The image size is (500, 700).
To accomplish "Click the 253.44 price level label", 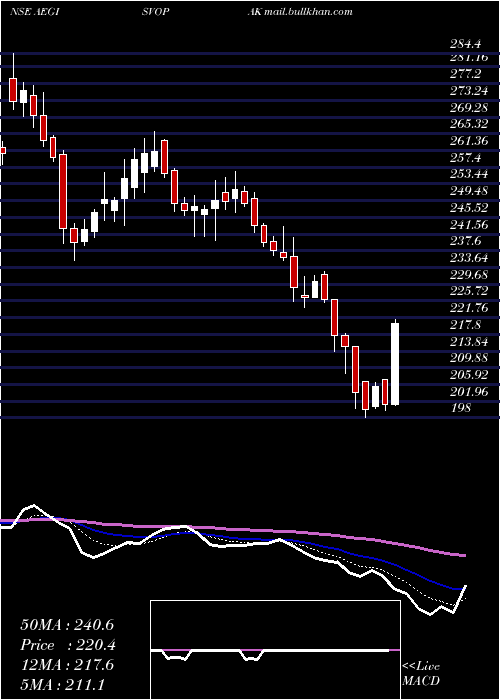I will [468, 175].
